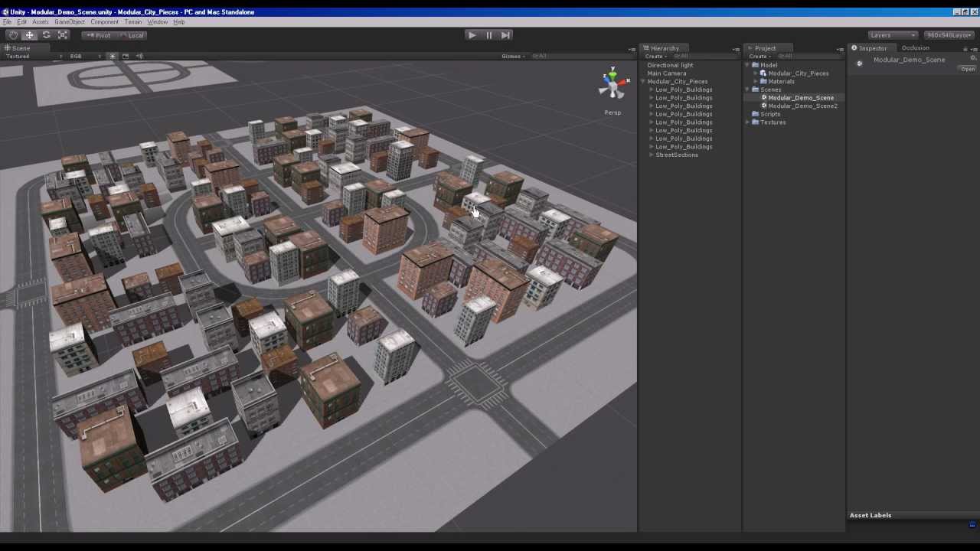The image size is (980, 551).
Task: Click the Open button in Inspector
Action: coord(968,69)
